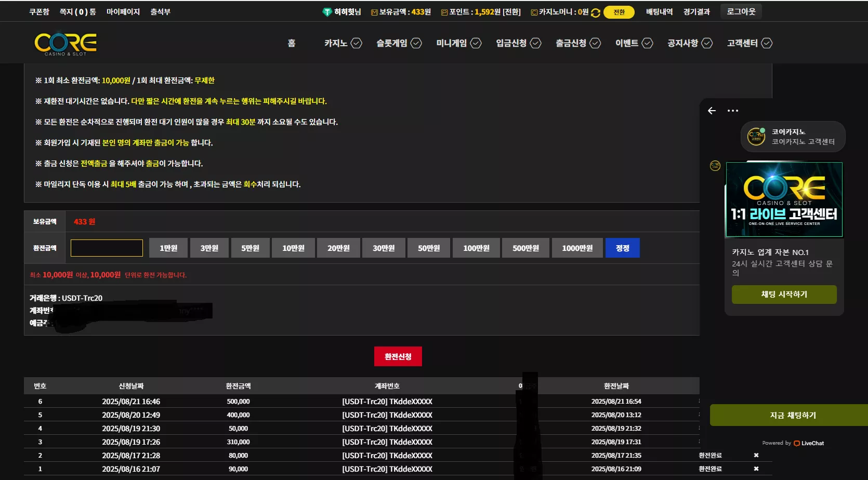The image size is (868, 480).
Task: Select the 50만원 amount button
Action: [x=429, y=248]
